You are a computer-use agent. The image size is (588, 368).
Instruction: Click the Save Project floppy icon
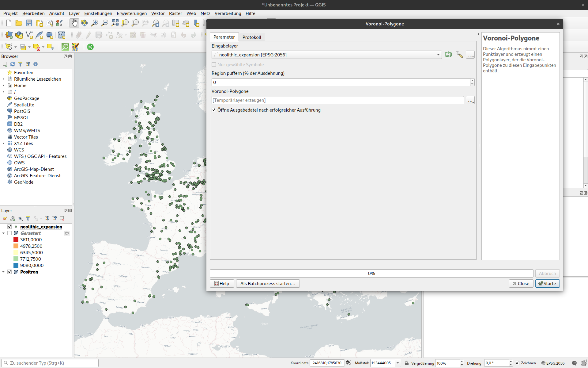click(29, 23)
